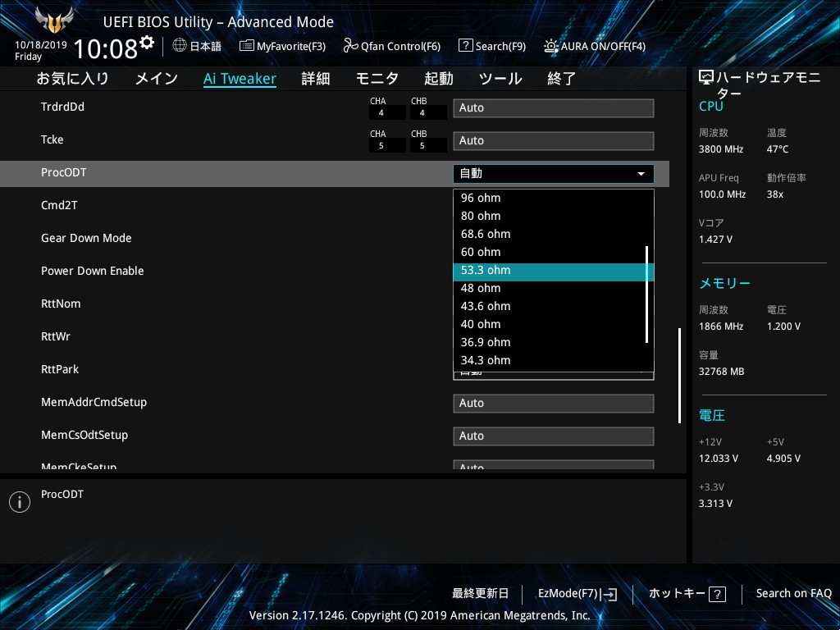Click the Tcke Auto input field
The image size is (840, 630).
click(x=554, y=141)
